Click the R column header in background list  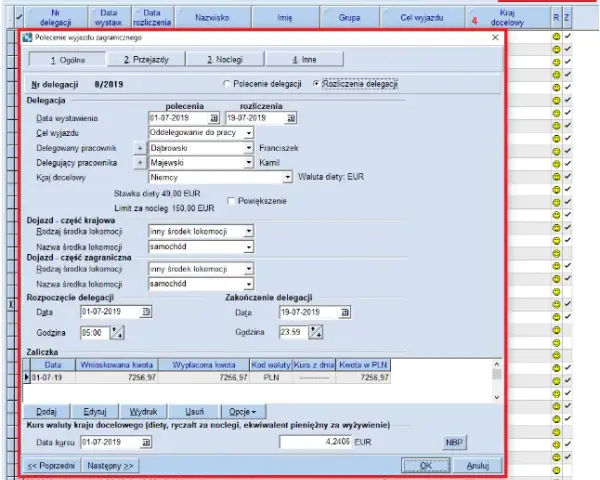(x=556, y=18)
